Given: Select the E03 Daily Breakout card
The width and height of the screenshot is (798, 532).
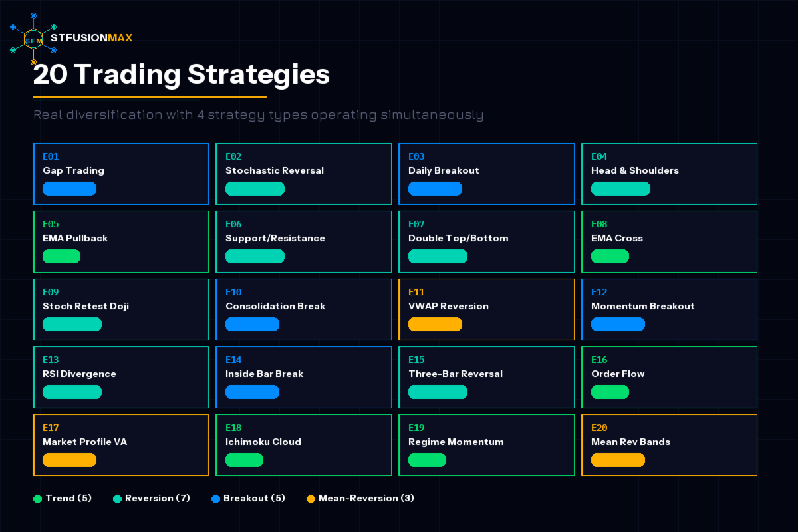Looking at the screenshot, I should (x=486, y=174).
